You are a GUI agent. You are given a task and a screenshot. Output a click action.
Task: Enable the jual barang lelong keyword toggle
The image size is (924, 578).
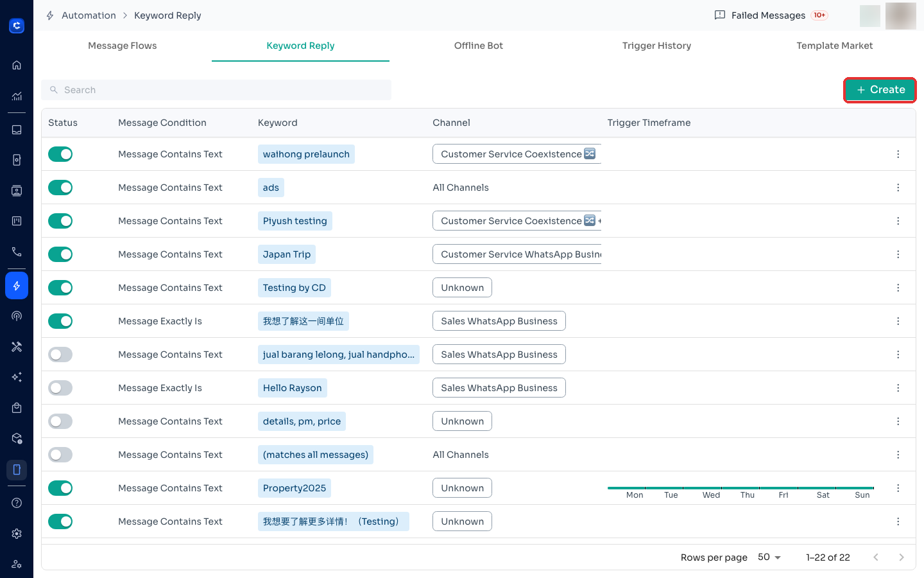[x=60, y=355]
